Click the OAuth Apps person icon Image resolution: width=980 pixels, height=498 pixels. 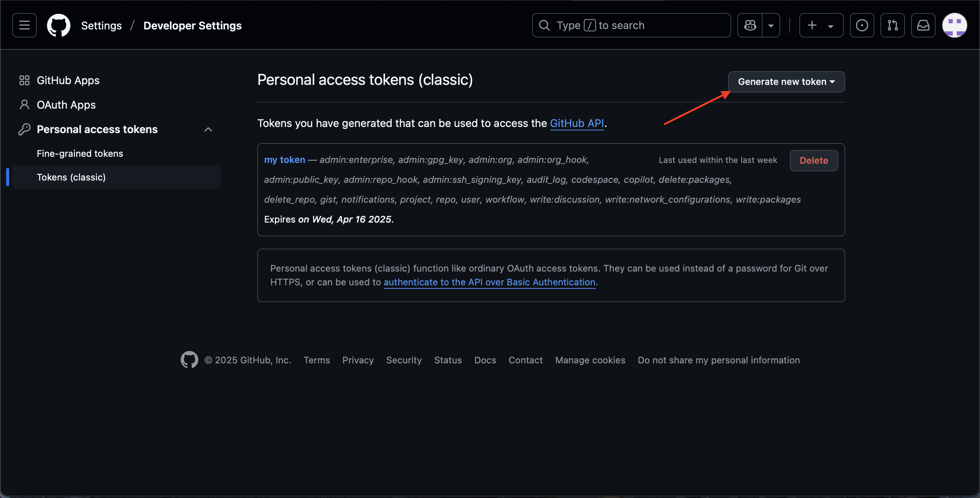point(24,105)
